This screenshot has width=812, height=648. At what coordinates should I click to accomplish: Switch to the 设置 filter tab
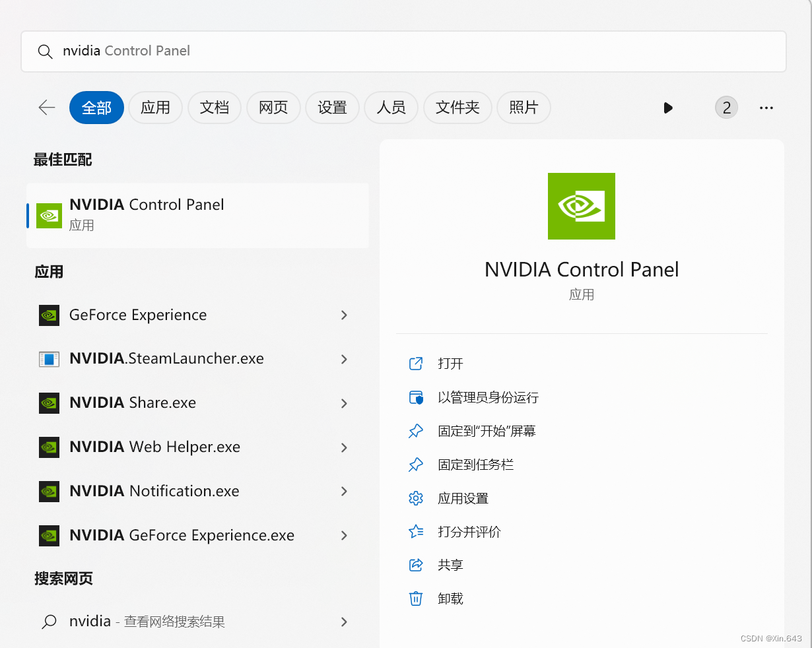pyautogui.click(x=332, y=108)
